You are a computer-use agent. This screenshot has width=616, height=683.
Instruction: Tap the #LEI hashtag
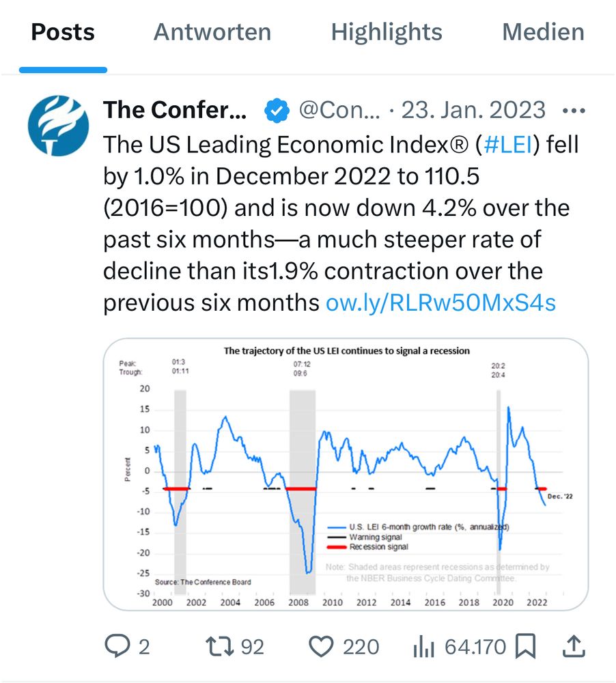coord(509,145)
